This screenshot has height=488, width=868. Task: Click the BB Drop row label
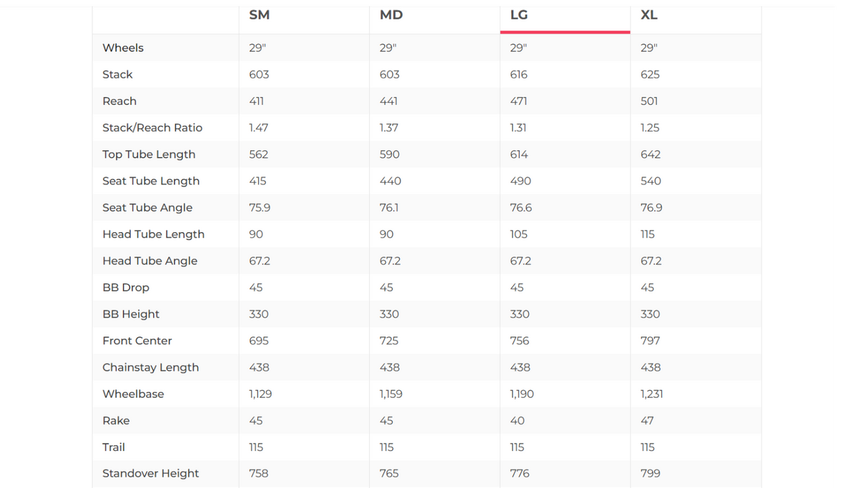coord(126,288)
